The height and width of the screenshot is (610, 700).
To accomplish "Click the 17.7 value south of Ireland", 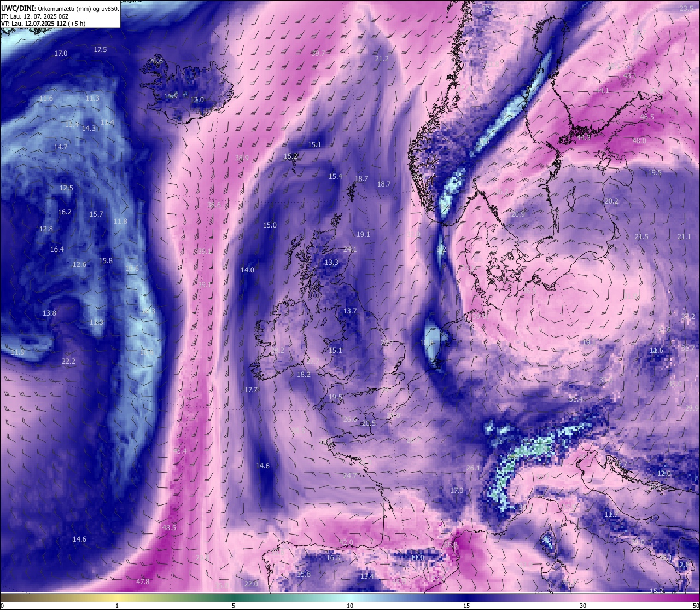I will (x=251, y=390).
